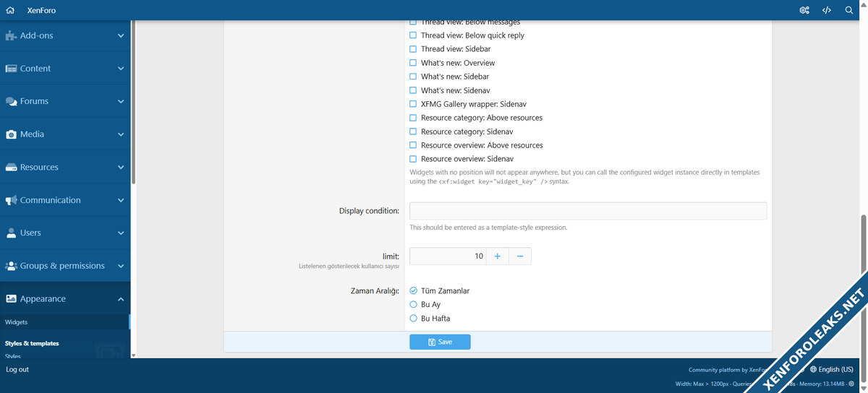The width and height of the screenshot is (868, 393).
Task: Tick Resource overview: Sidenav checkbox
Action: [413, 159]
